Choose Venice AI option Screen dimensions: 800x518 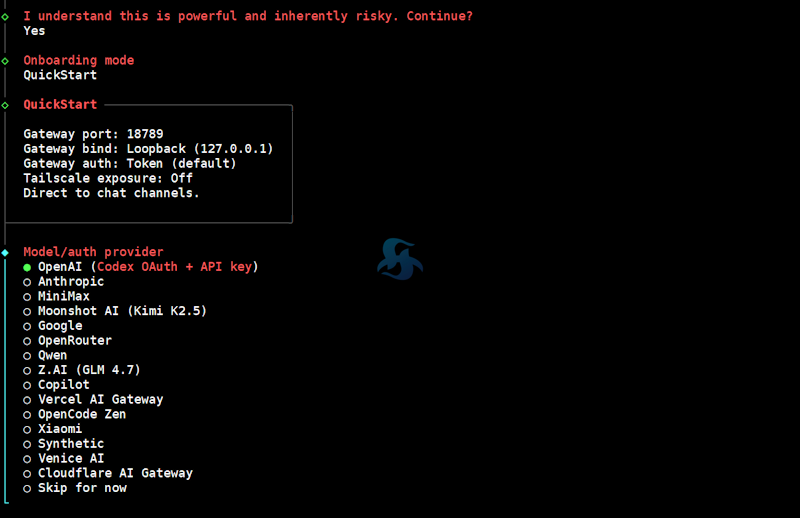[70, 459]
